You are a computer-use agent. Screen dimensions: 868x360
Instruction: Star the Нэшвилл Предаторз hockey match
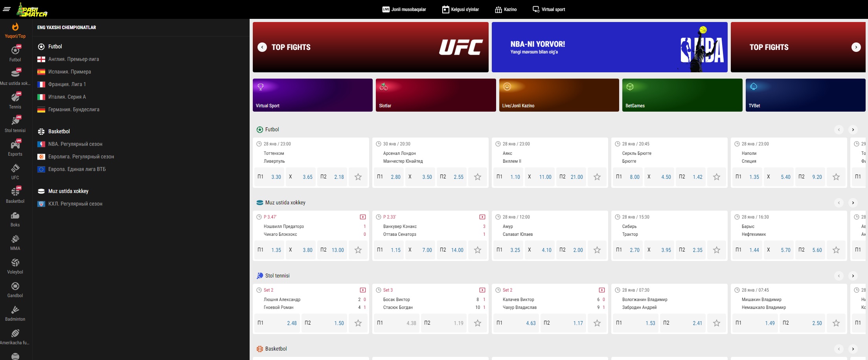coord(358,250)
